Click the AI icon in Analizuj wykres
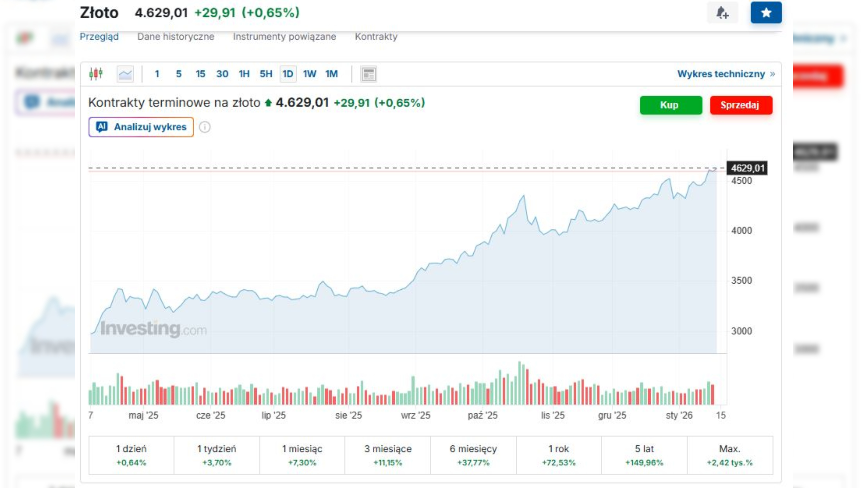This screenshot has height=488, width=868. [x=102, y=127]
